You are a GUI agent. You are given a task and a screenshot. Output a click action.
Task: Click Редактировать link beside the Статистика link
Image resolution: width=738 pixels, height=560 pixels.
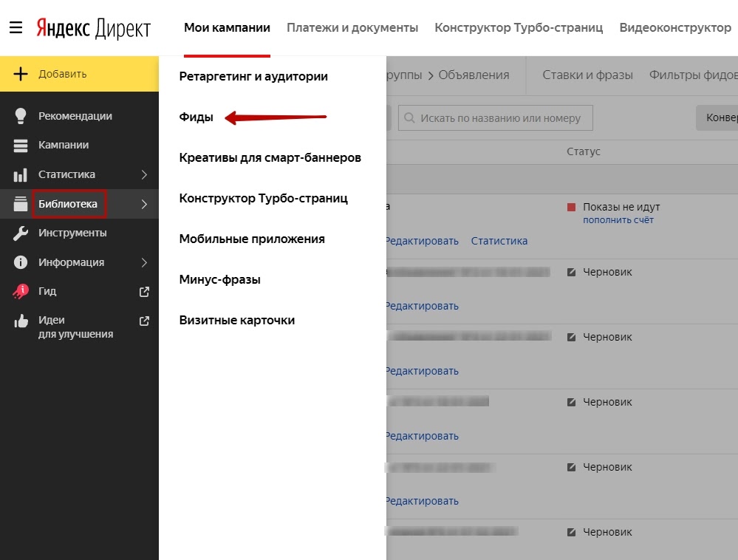coord(422,241)
